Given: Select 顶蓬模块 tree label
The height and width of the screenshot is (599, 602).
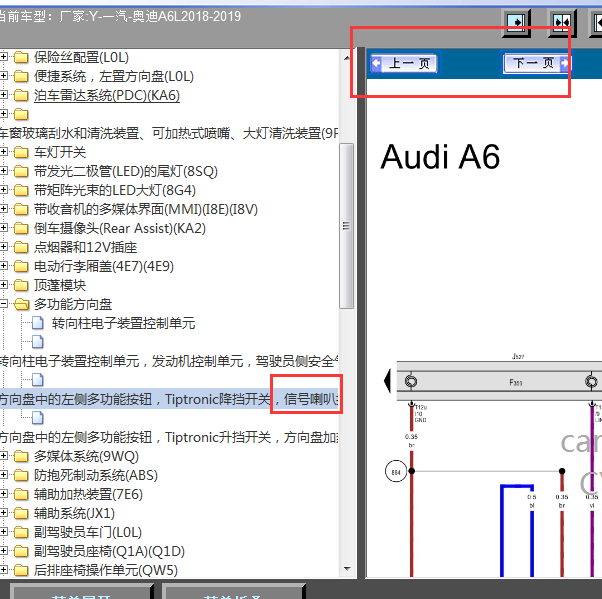Looking at the screenshot, I should [60, 285].
